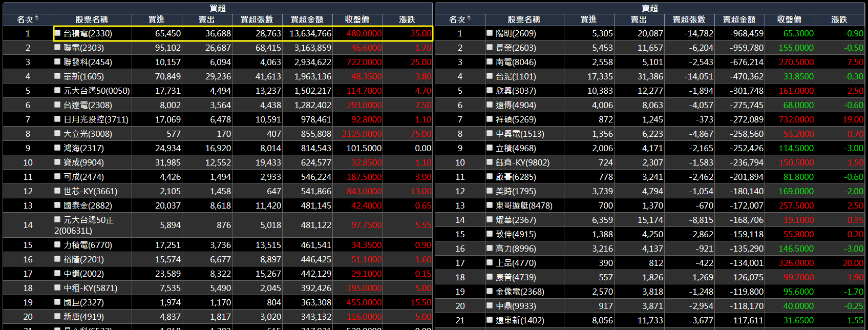Click the 漲跌 header in 賣超 table
This screenshot has width=868, height=330.
point(839,19)
